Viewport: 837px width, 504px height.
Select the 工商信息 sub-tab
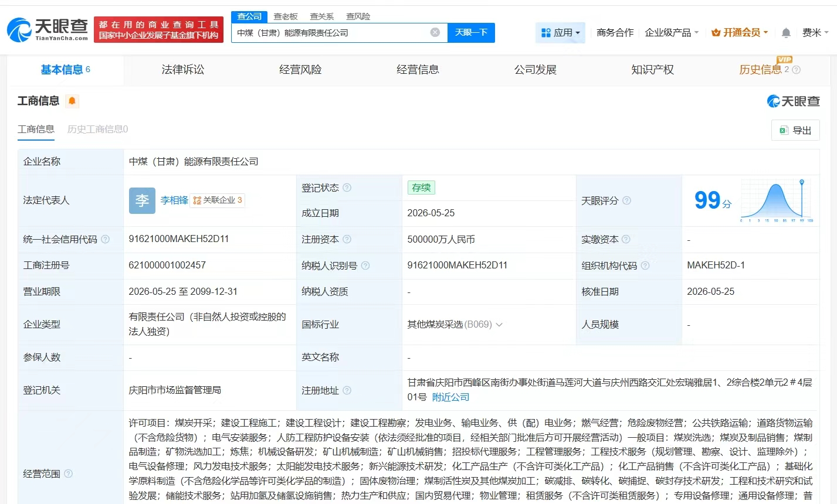[36, 129]
